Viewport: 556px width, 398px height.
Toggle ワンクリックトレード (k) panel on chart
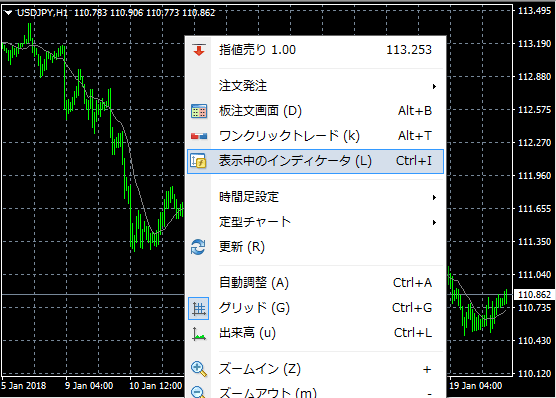315,136
